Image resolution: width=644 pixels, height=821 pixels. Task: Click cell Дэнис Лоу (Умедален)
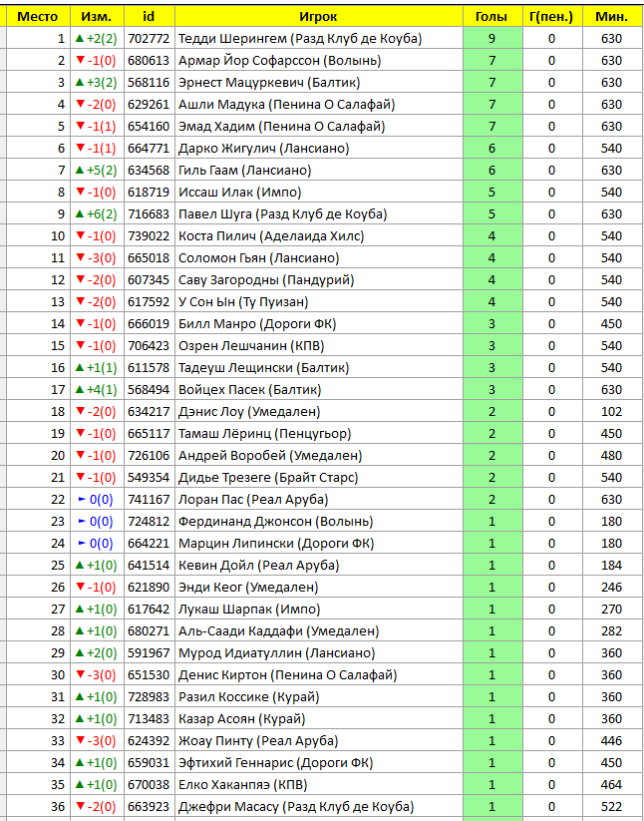319,412
